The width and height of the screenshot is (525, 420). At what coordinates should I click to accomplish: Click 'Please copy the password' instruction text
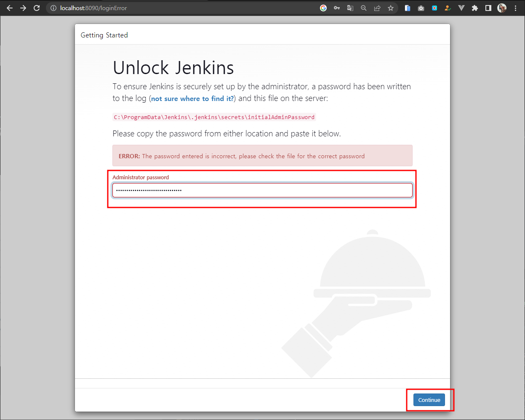coord(227,134)
